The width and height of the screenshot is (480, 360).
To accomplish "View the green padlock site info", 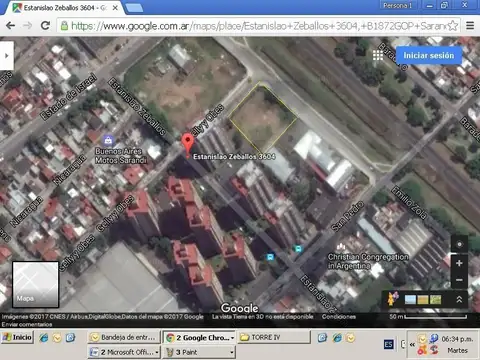I will 64,26.
